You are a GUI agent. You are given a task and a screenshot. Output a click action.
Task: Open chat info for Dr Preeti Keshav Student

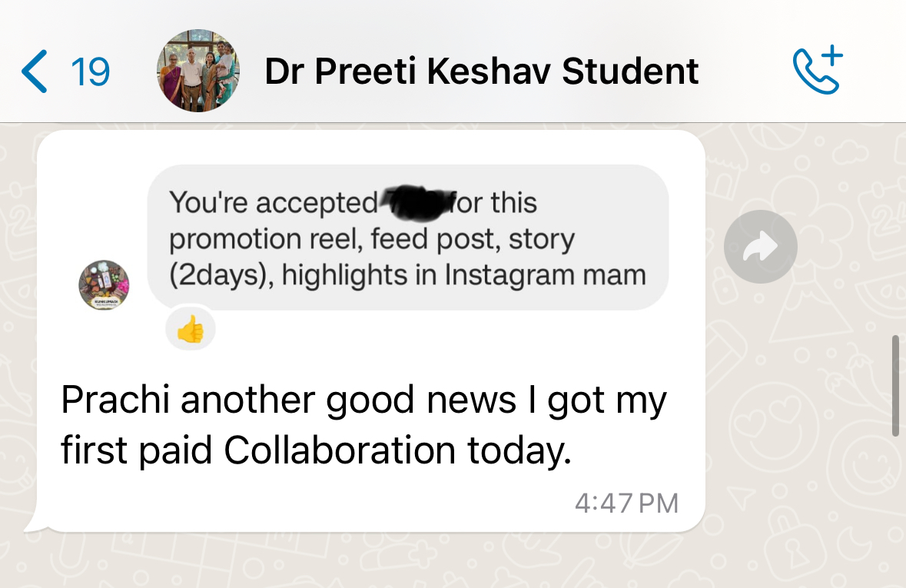481,71
